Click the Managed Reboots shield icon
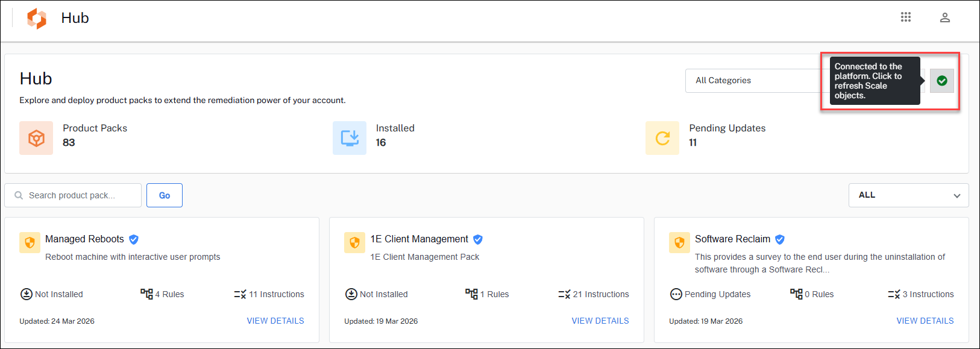 coord(30,242)
